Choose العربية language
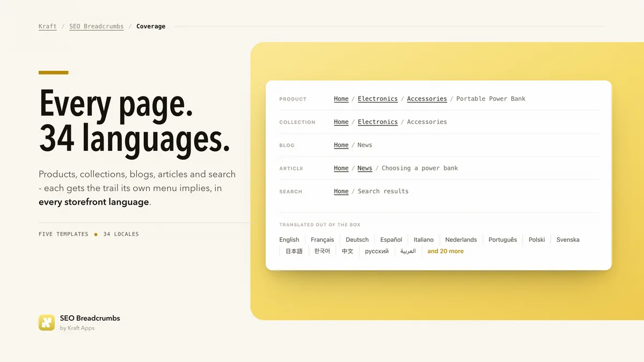 [x=408, y=251]
